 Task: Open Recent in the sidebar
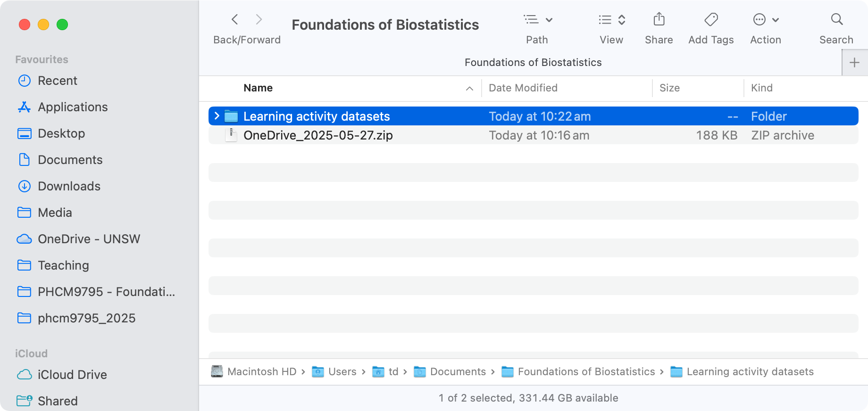(57, 81)
